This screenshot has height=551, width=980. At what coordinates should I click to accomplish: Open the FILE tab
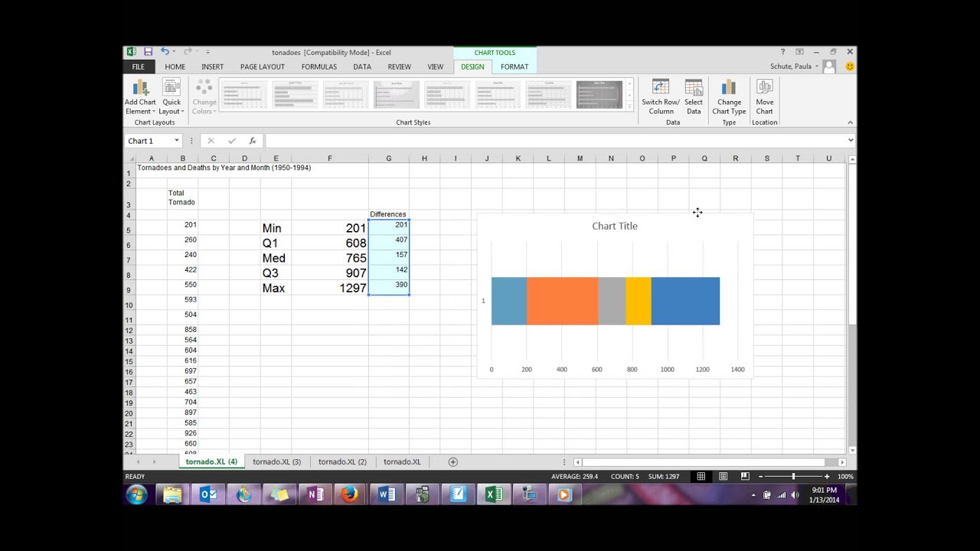[138, 67]
